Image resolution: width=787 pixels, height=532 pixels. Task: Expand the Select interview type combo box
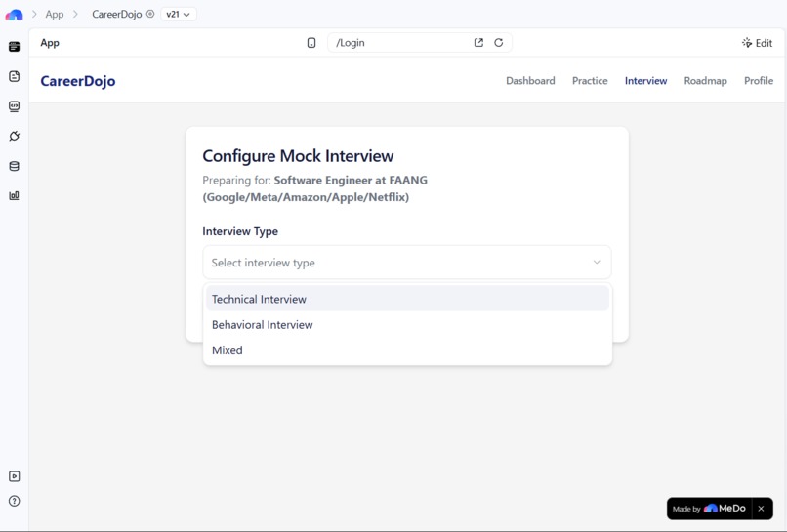pos(407,263)
